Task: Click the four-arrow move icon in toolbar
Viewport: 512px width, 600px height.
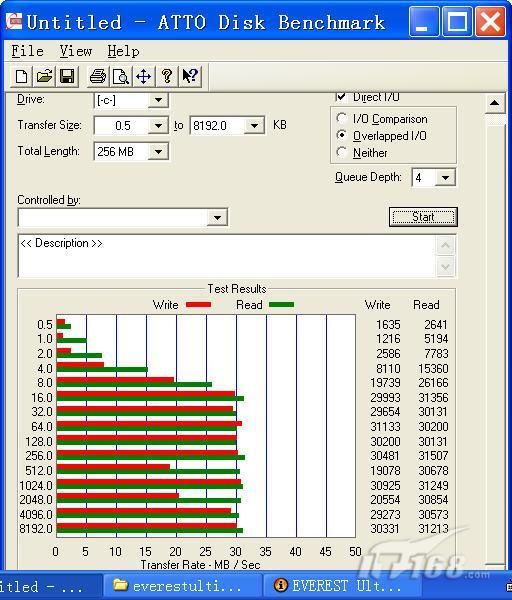Action: tap(143, 76)
